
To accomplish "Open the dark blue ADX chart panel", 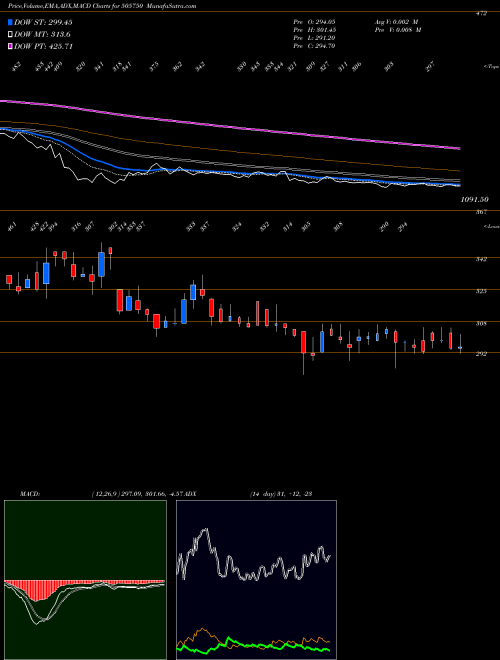I will 256,580.
